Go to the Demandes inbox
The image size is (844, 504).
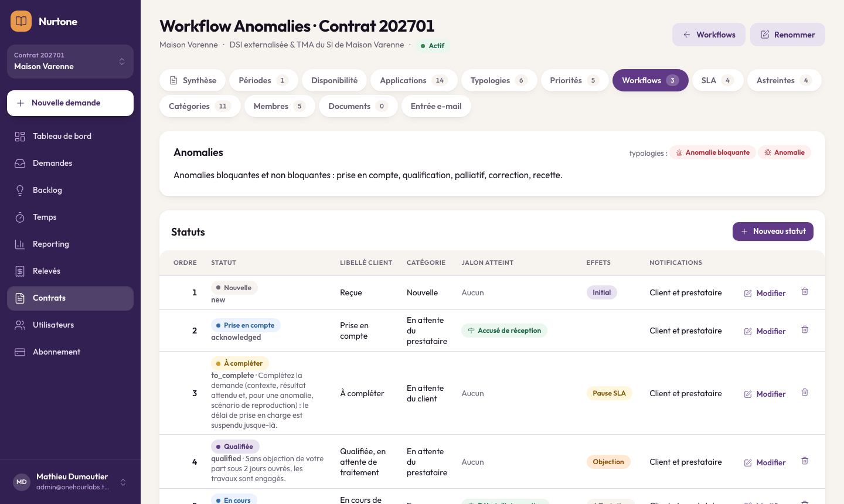(x=70, y=163)
